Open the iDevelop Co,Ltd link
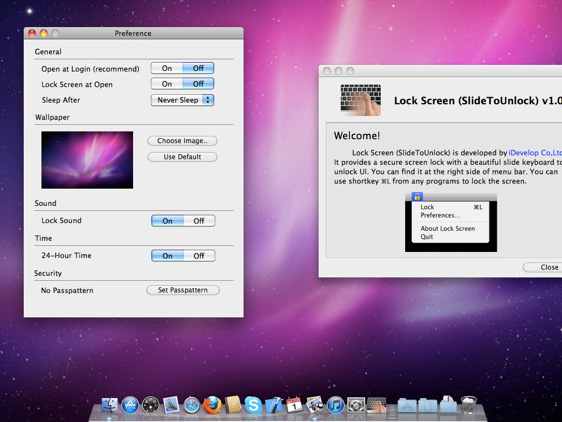The image size is (562, 422). pyautogui.click(x=535, y=153)
